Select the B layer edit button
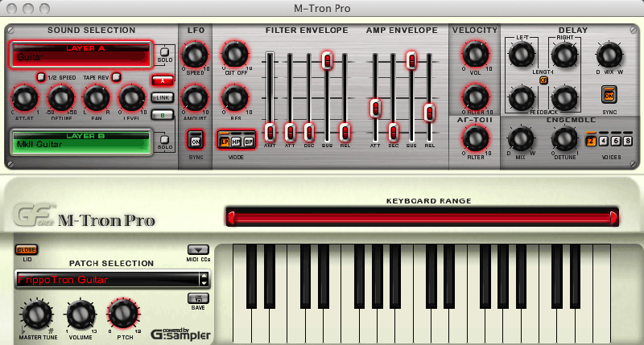This screenshot has height=345, width=644. click(x=163, y=115)
